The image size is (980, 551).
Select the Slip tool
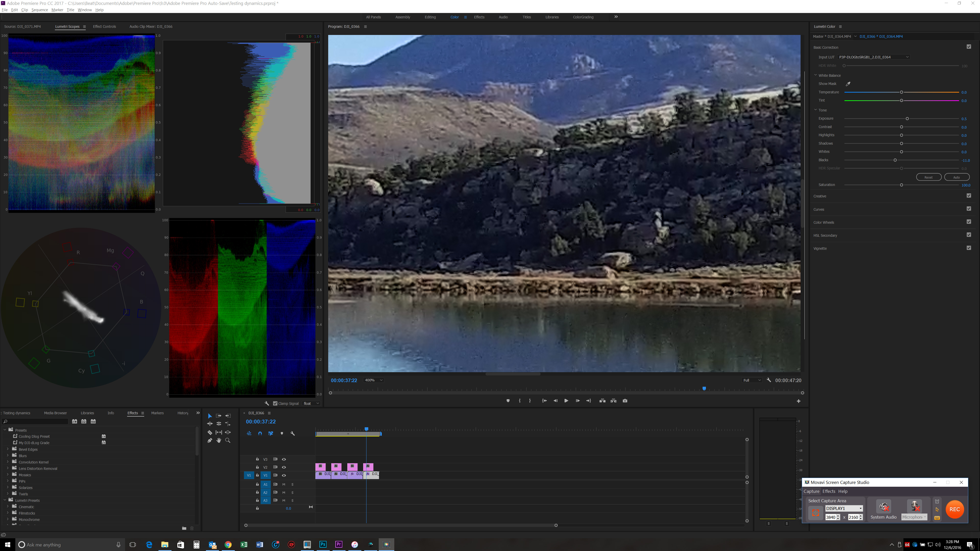(219, 432)
